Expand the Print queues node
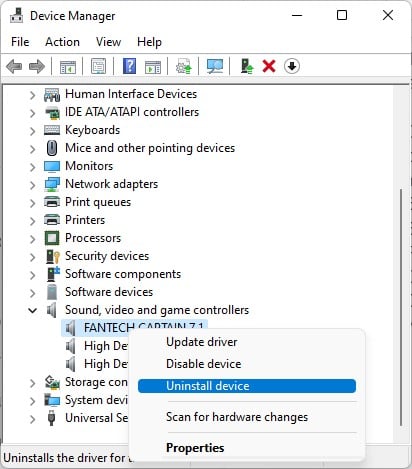Viewport: 412px width, 469px height. (32, 203)
